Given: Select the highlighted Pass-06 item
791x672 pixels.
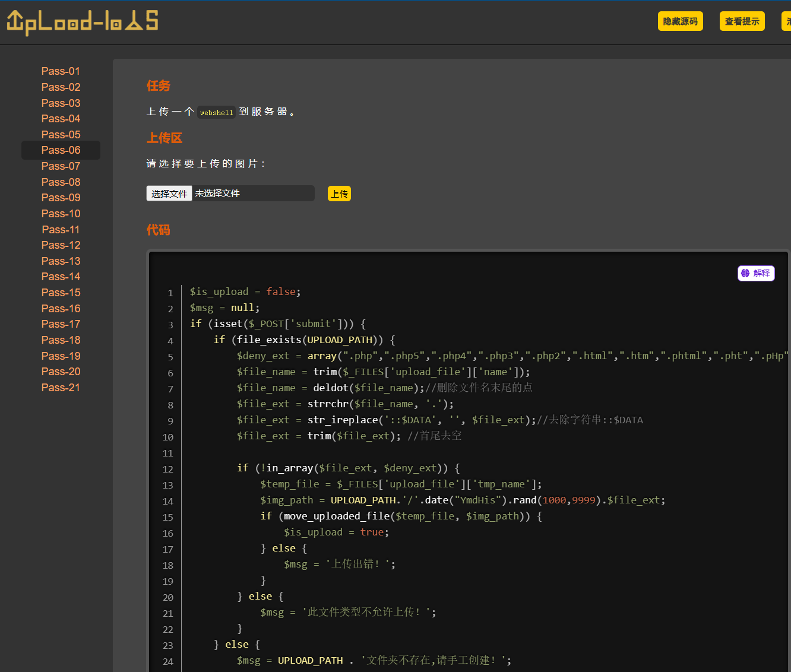Looking at the screenshot, I should pos(61,150).
